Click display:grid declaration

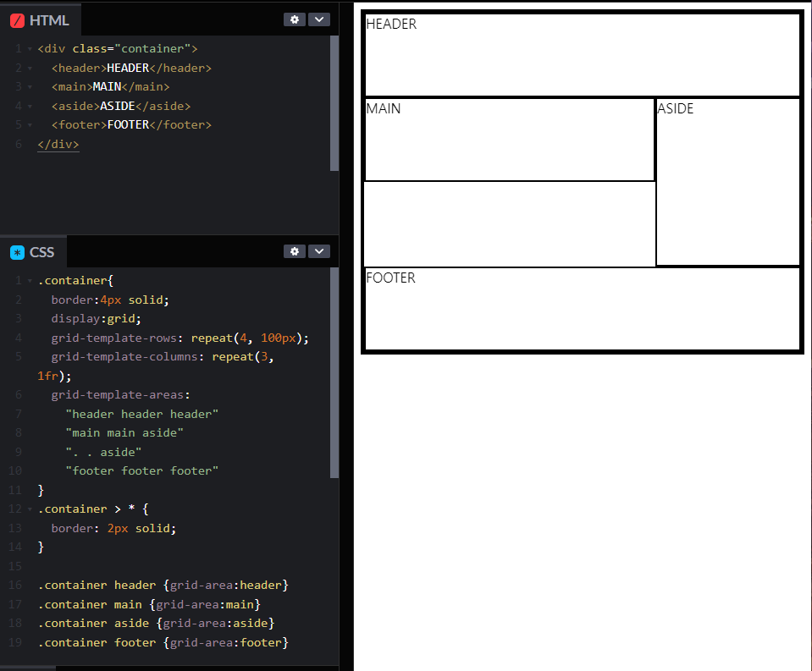(x=97, y=318)
